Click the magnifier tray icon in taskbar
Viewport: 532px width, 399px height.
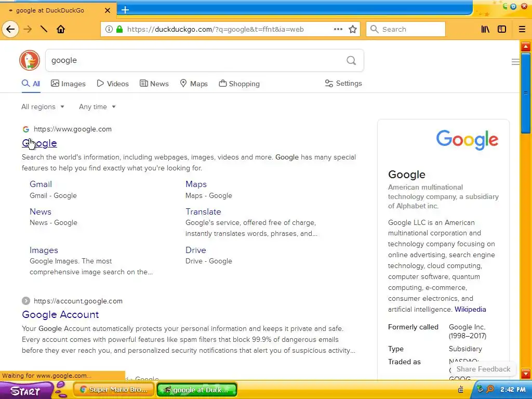click(490, 389)
